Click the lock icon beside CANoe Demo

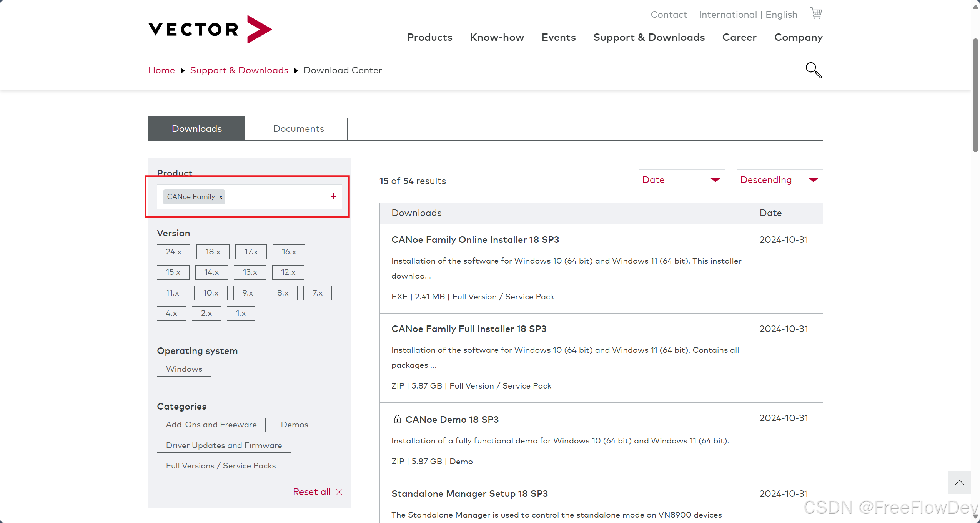pyautogui.click(x=397, y=419)
